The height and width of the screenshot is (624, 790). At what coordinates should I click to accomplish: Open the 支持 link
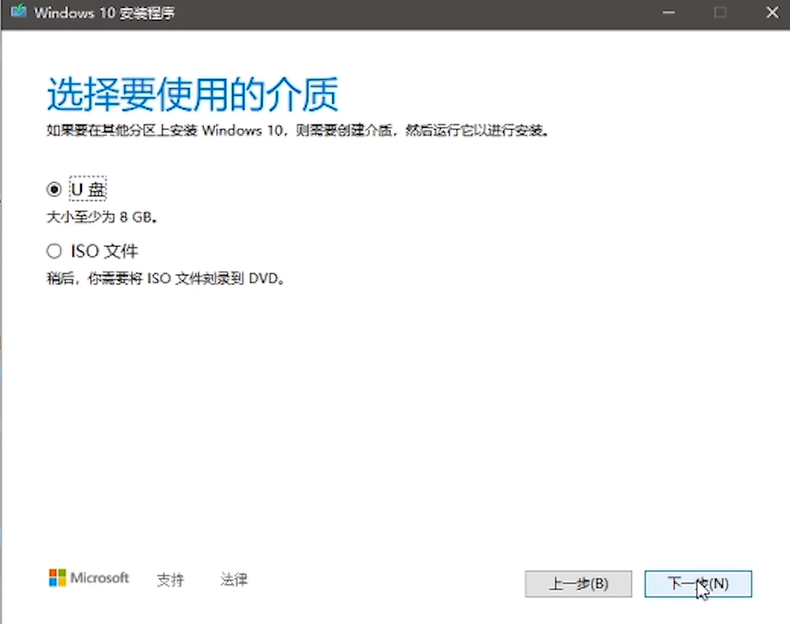click(x=170, y=580)
